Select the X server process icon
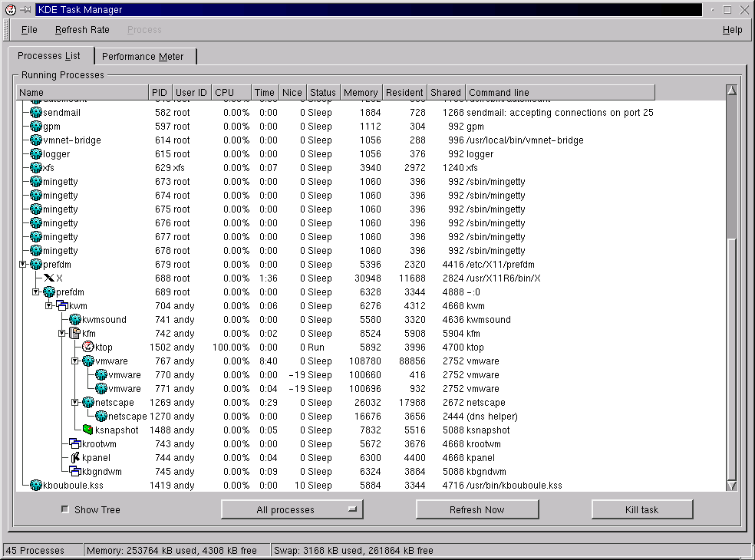The width and height of the screenshot is (755, 560). coord(49,278)
